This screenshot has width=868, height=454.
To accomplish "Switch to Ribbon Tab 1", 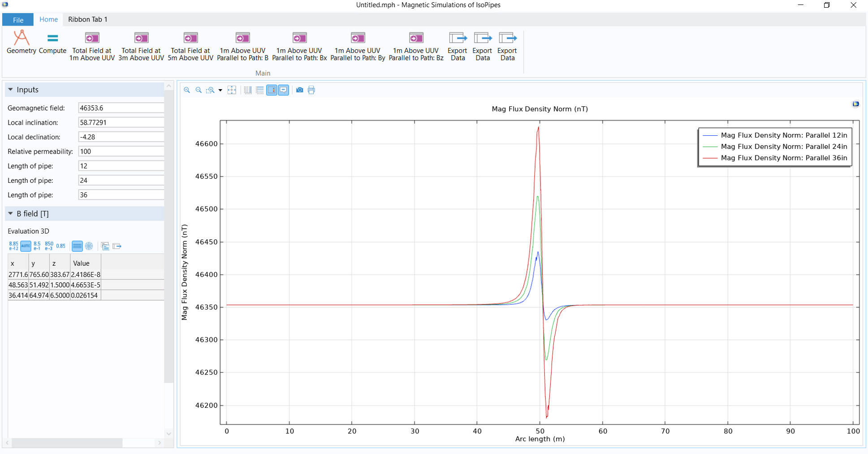I will pyautogui.click(x=87, y=19).
